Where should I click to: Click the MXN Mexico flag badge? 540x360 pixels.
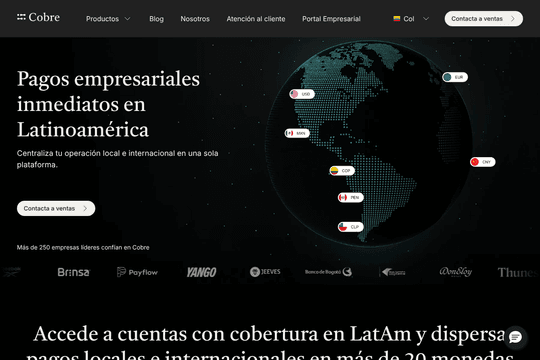tap(297, 133)
